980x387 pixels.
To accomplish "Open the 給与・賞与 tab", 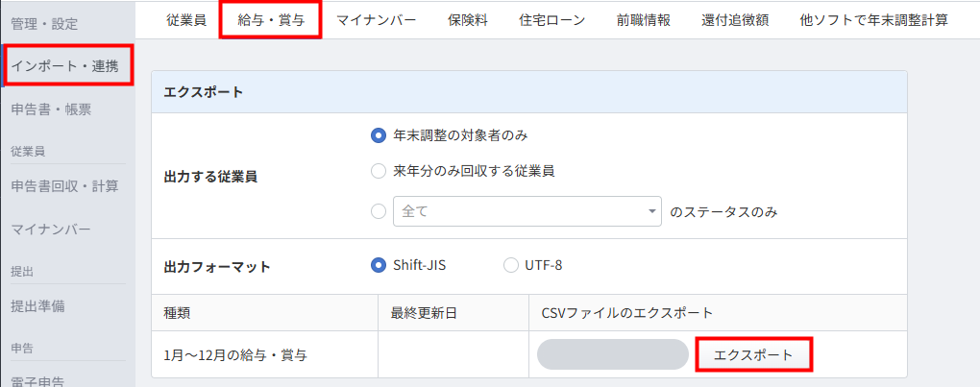I will (x=271, y=19).
